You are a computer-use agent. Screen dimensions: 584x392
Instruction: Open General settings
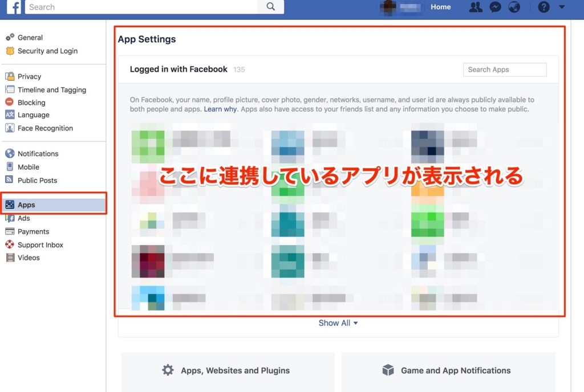point(30,38)
